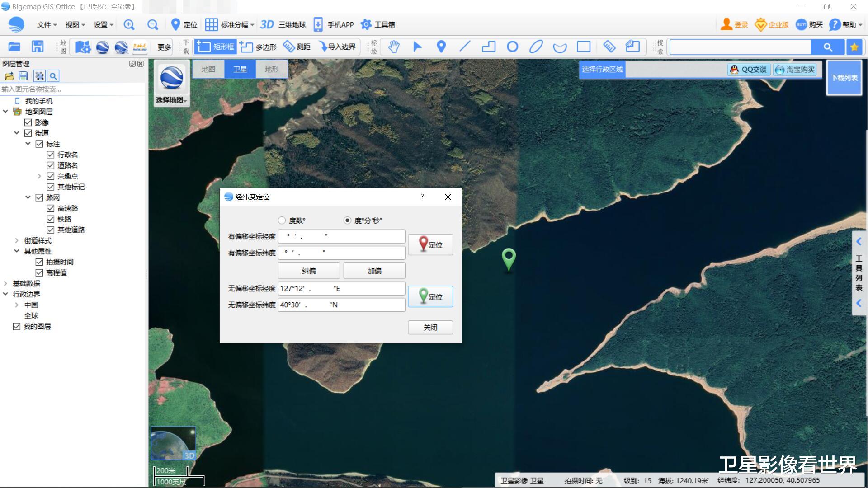This screenshot has width=868, height=488.
Task: Click the save disk icon in toolbar
Action: [x=38, y=47]
